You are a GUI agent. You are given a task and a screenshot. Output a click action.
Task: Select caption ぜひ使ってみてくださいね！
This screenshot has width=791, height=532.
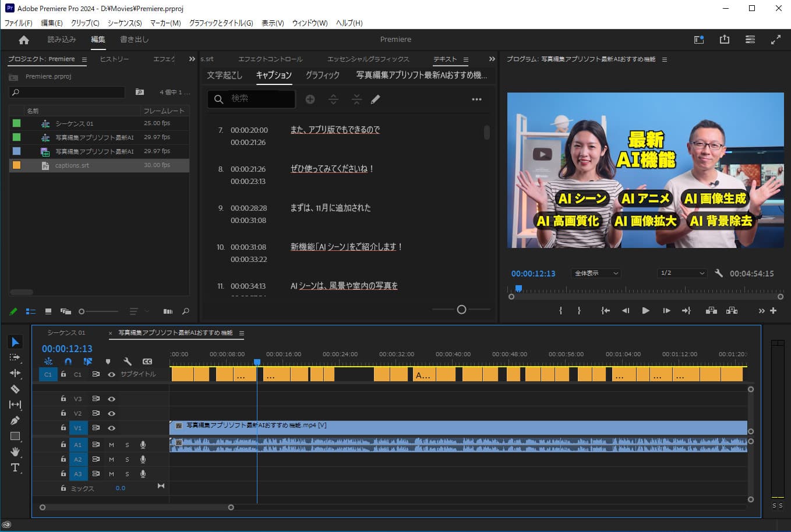pyautogui.click(x=332, y=169)
